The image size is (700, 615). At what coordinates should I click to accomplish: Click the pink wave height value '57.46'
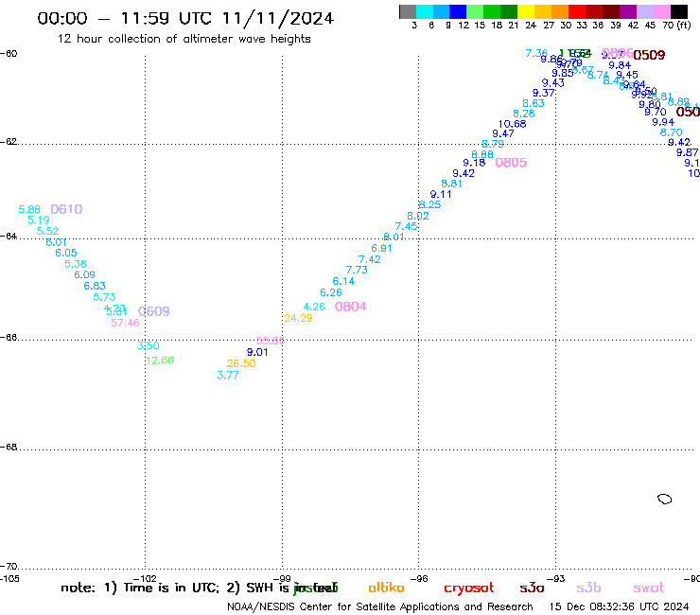tap(126, 323)
